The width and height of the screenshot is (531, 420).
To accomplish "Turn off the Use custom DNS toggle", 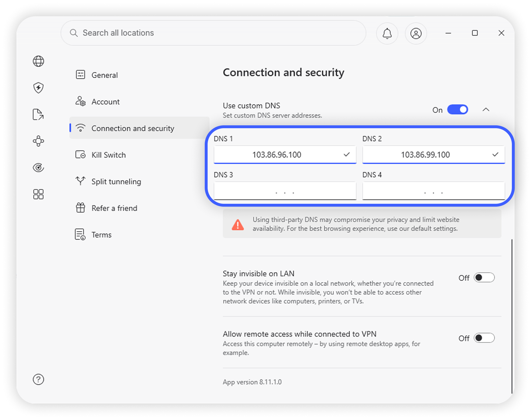I will tap(457, 110).
